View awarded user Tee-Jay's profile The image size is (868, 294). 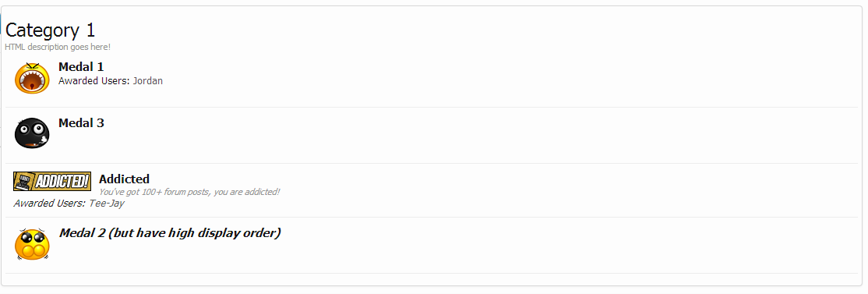[106, 204]
